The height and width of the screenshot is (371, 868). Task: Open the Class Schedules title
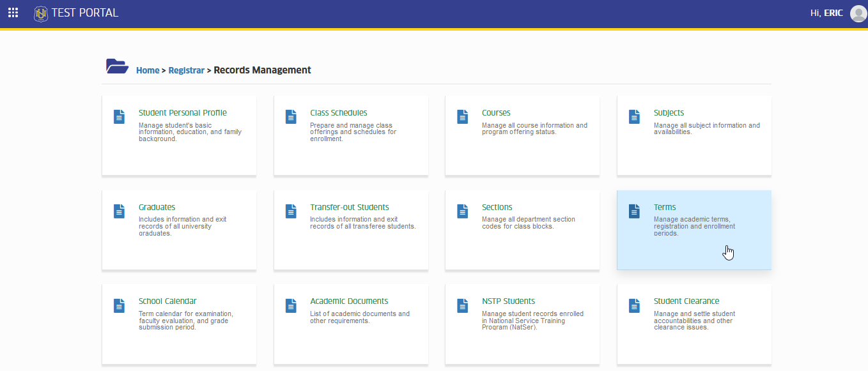tap(339, 113)
